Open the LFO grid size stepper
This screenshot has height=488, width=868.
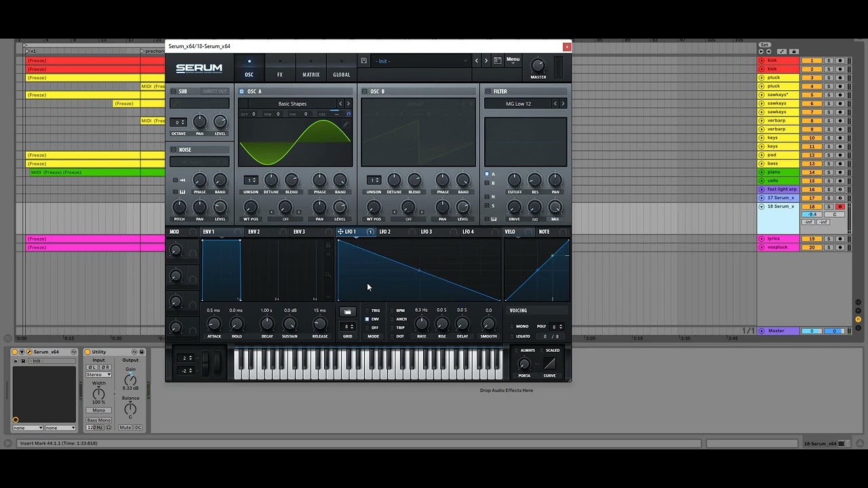coord(347,327)
